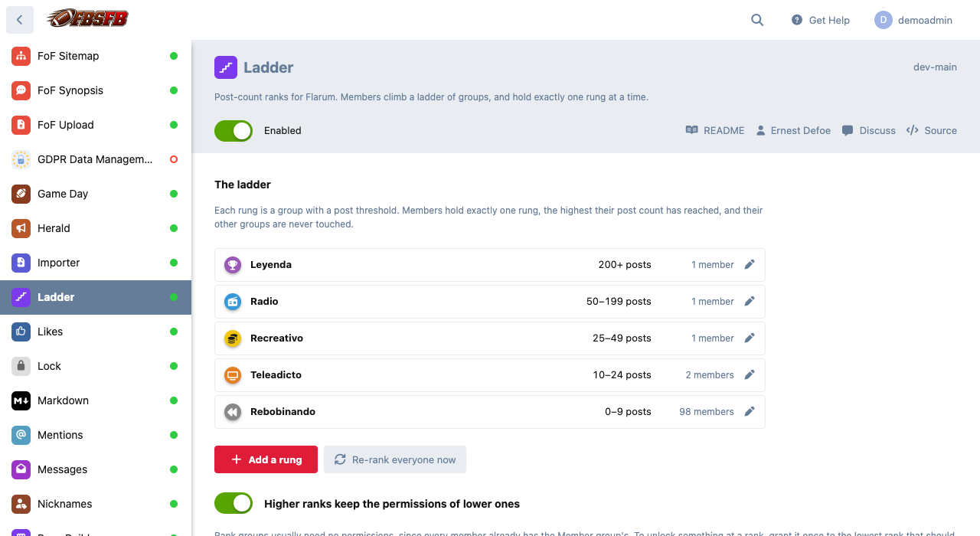The image size is (980, 536).
Task: Edit the Rebobinando rung pencil icon
Action: coord(750,411)
